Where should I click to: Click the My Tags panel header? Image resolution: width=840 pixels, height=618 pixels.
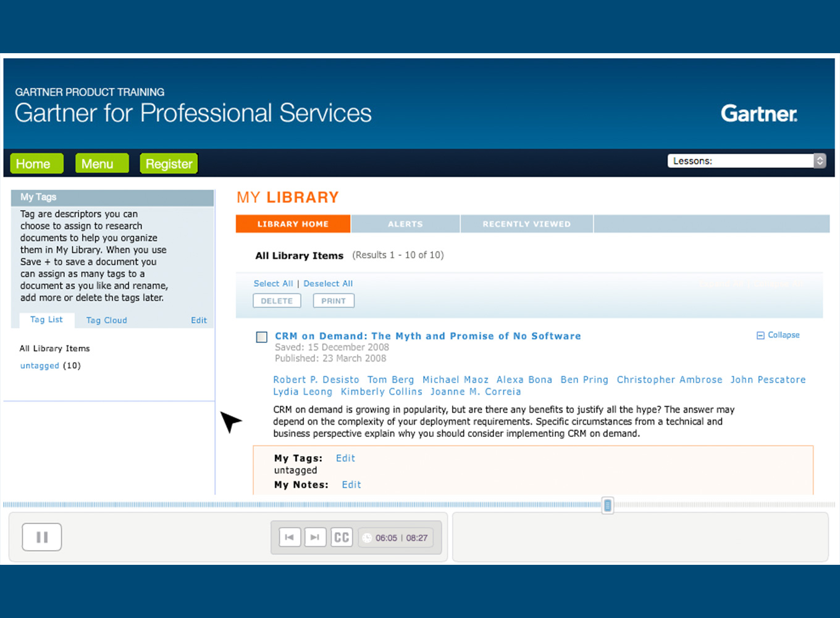click(112, 197)
